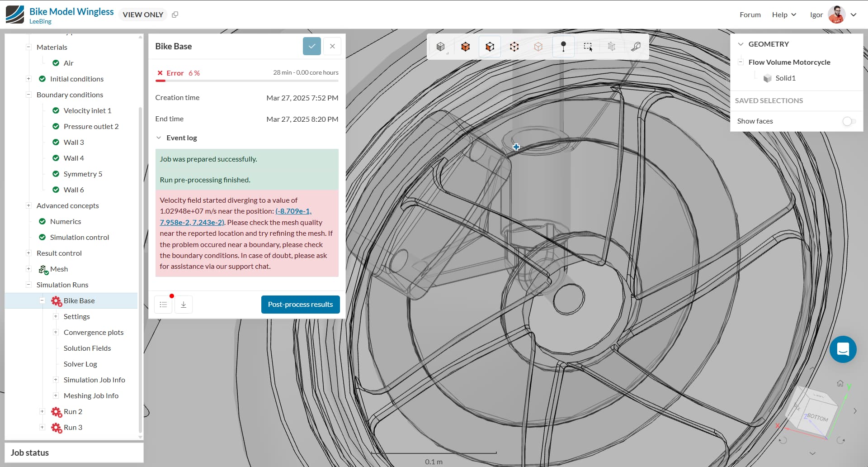This screenshot has height=467, width=868.
Task: Click the run progress bar at 6%
Action: [247, 81]
